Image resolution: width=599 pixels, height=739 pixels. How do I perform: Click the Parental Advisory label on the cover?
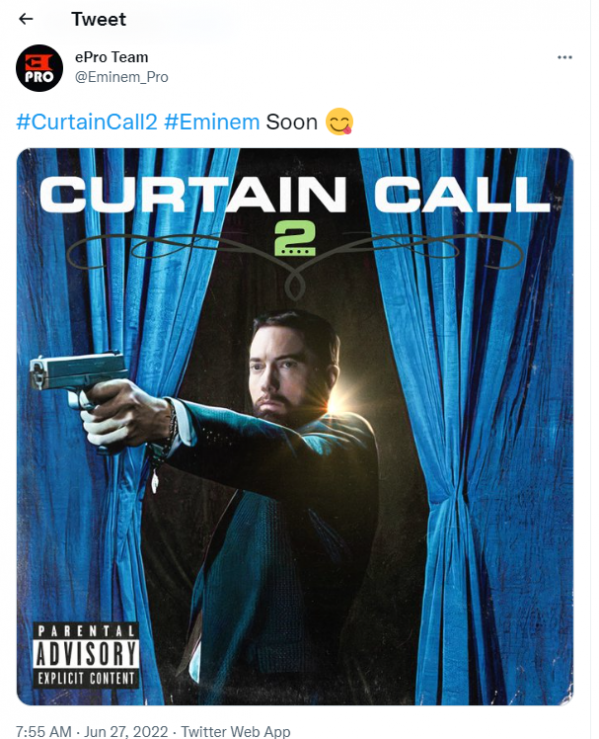(86, 656)
